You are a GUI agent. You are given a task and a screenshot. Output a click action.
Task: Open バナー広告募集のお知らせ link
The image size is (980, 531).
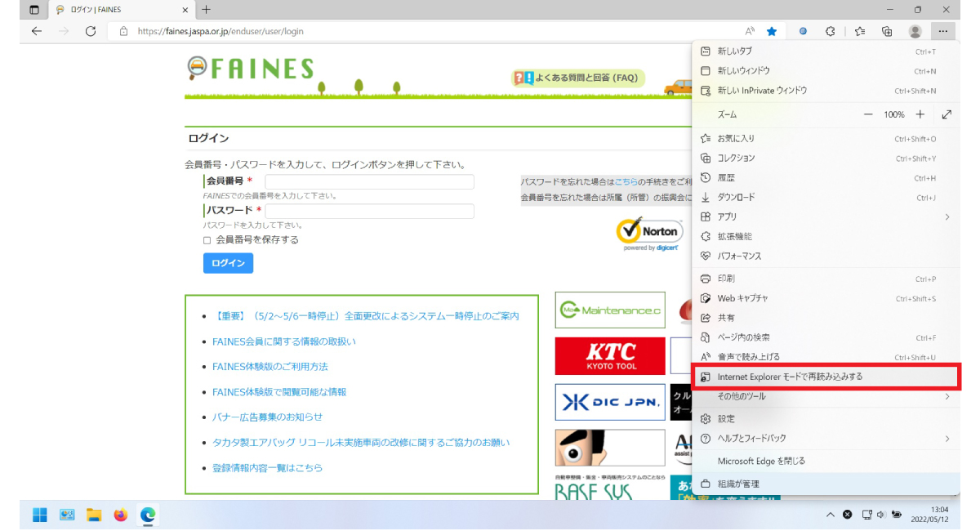267,417
